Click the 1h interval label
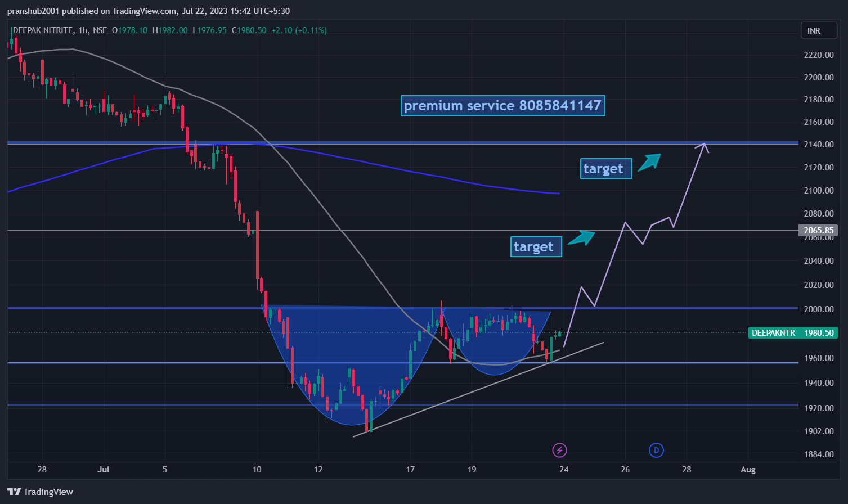The image size is (848, 504). pyautogui.click(x=83, y=30)
